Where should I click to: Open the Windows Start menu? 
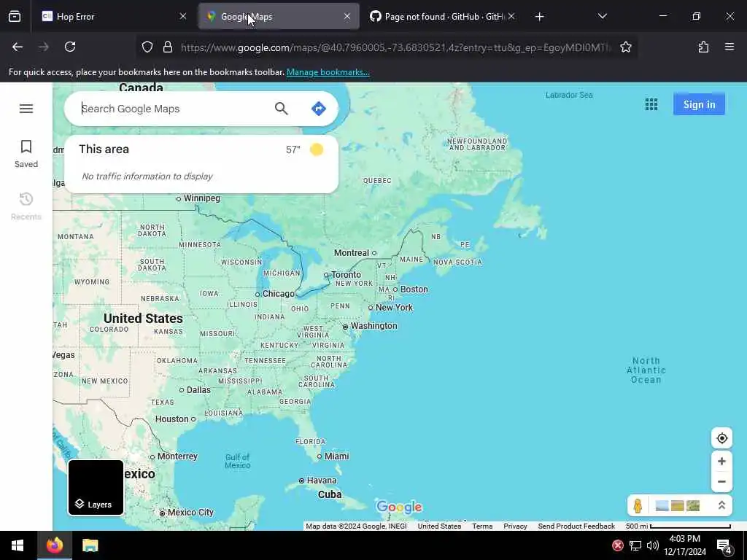[18, 545]
